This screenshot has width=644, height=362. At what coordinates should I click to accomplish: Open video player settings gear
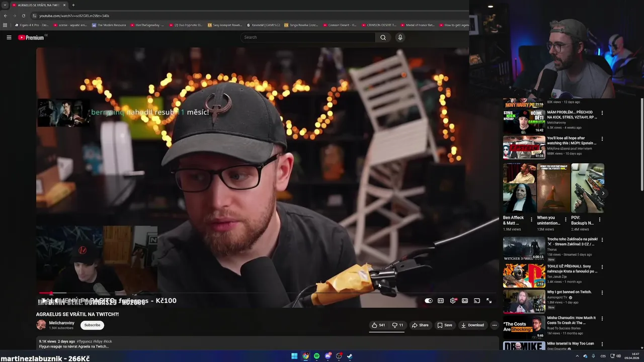pyautogui.click(x=453, y=301)
